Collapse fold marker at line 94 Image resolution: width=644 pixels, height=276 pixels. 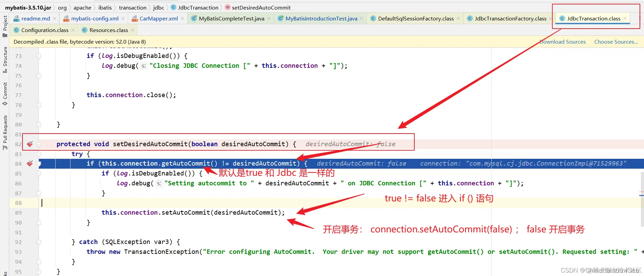pyautogui.click(x=39, y=262)
